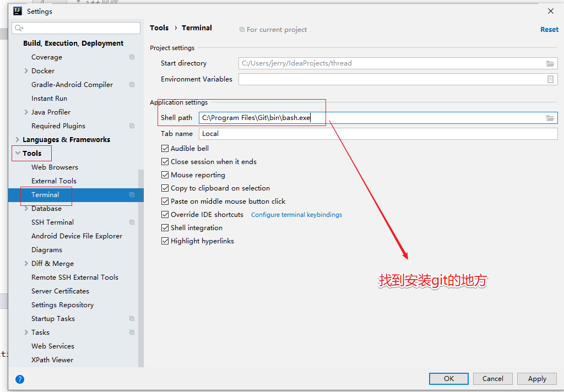Viewport: 564px width, 392px height.
Task: Open Web Services settings
Action: pyautogui.click(x=53, y=346)
